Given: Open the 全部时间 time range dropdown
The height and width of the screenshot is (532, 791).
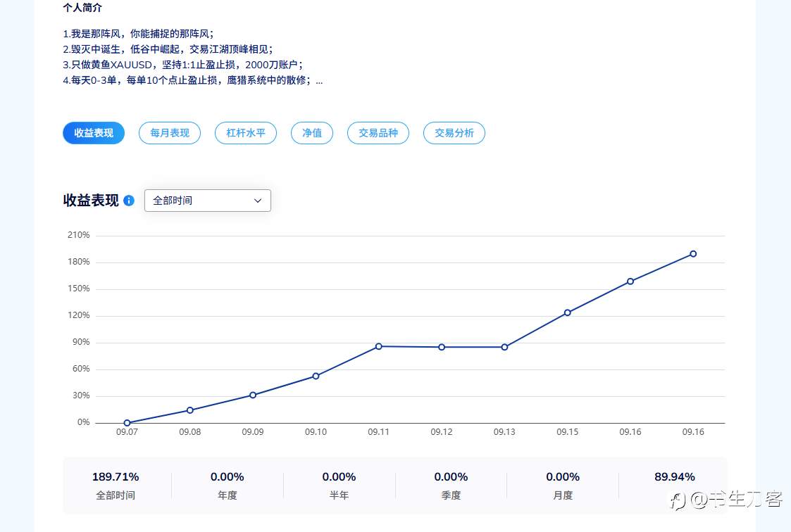Looking at the screenshot, I should 207,201.
